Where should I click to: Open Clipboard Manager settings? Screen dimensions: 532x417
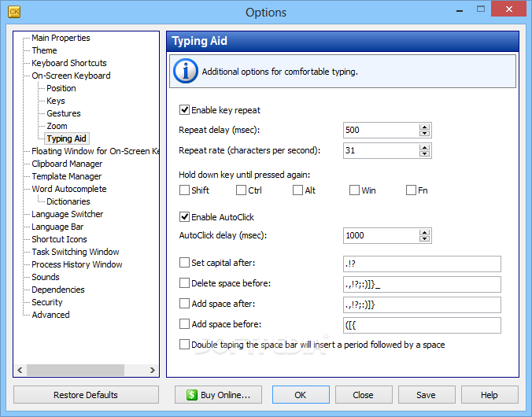(x=67, y=164)
